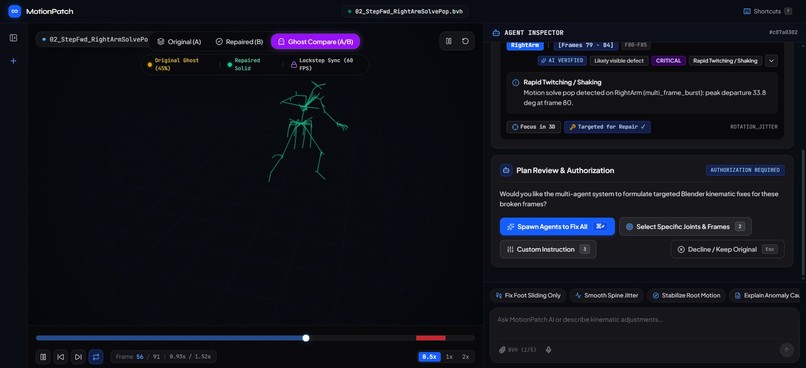Add a new file with plus icon
Viewport: 806px width, 368px height.
(14, 61)
